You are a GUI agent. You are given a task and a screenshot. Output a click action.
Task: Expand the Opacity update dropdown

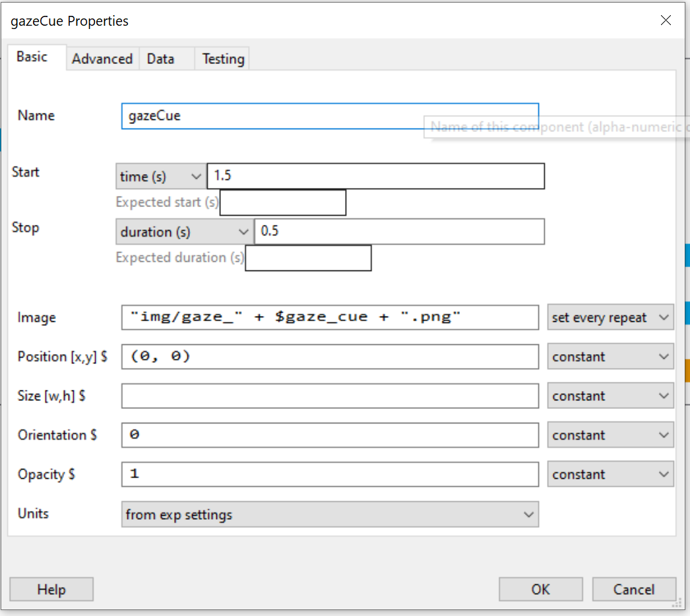(x=610, y=474)
